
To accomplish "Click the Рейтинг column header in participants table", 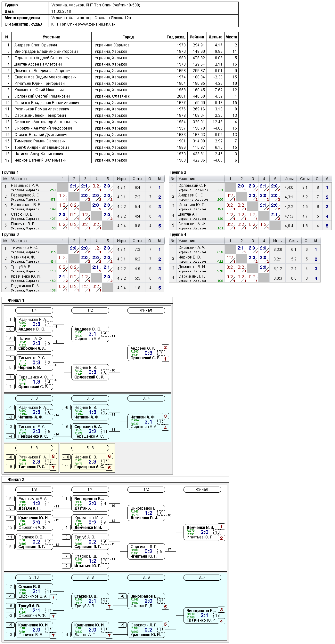I will point(197,37).
